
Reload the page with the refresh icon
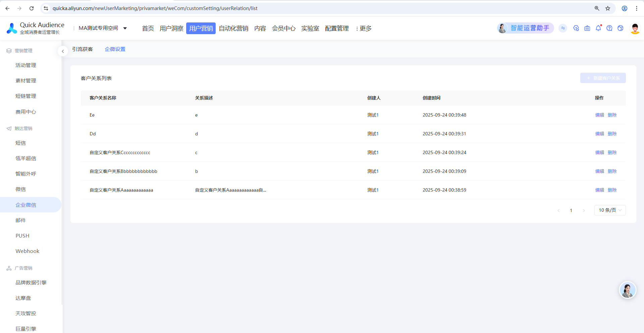point(32,8)
